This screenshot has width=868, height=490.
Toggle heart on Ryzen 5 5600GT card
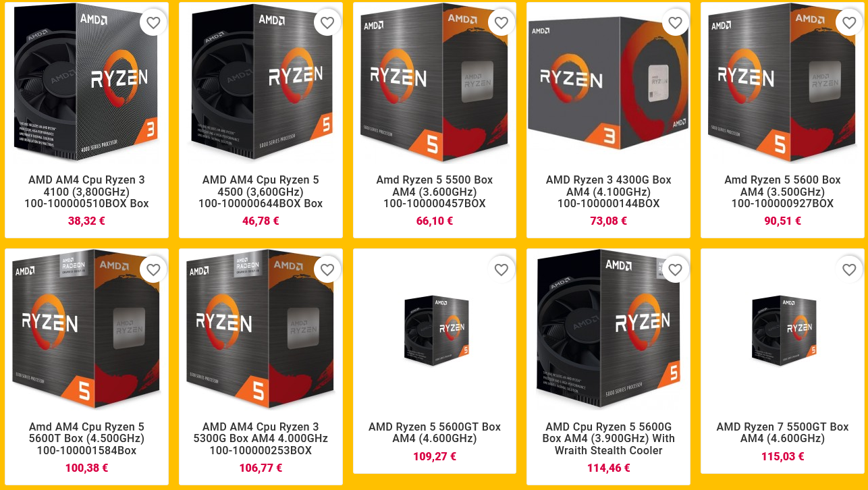501,270
